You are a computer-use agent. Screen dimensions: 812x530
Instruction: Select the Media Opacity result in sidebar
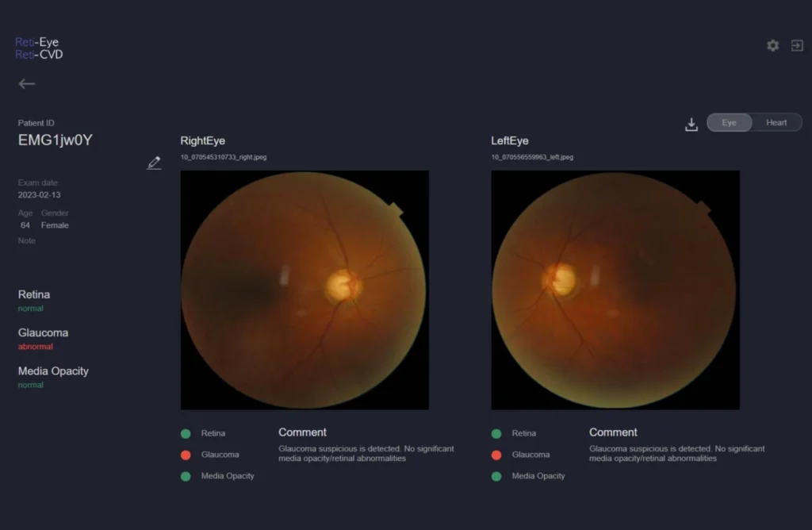click(53, 377)
